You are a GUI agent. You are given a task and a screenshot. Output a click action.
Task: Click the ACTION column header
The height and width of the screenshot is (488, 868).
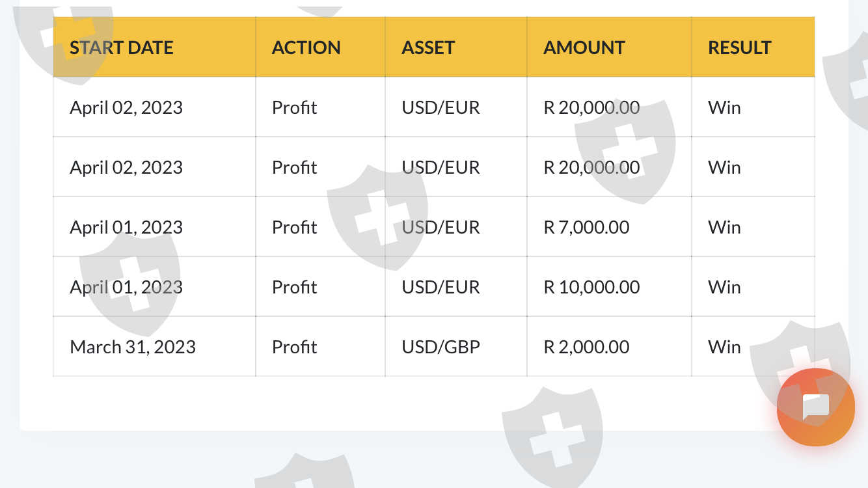306,47
